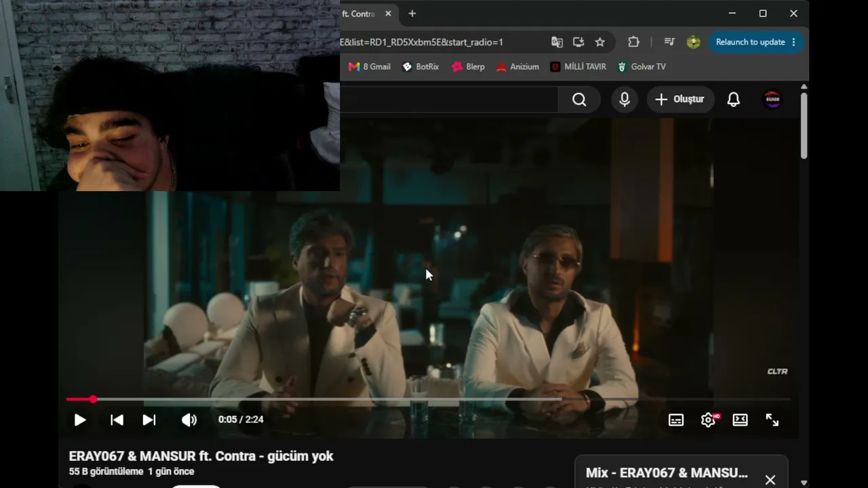
Task: Go to previous video in playlist
Action: point(117,420)
